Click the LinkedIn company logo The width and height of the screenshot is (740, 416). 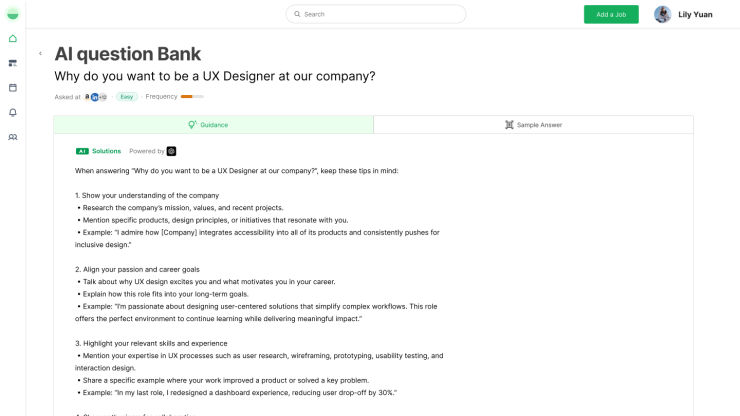point(95,97)
